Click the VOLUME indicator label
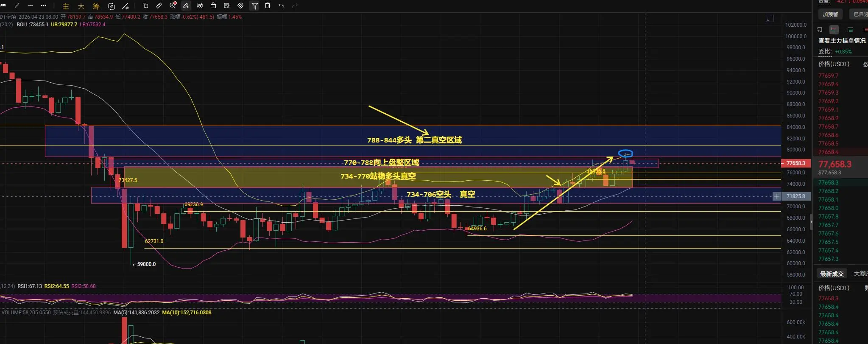The image size is (868, 344). tap(26, 313)
